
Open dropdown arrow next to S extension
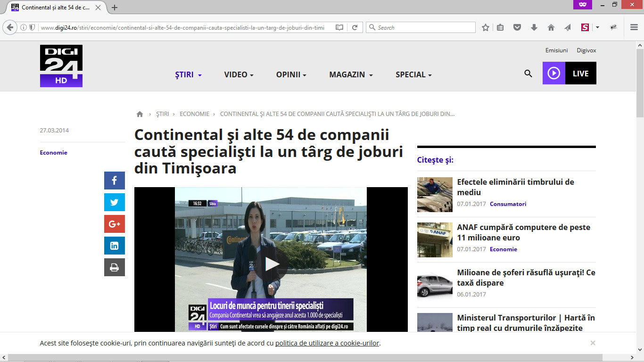[597, 27]
